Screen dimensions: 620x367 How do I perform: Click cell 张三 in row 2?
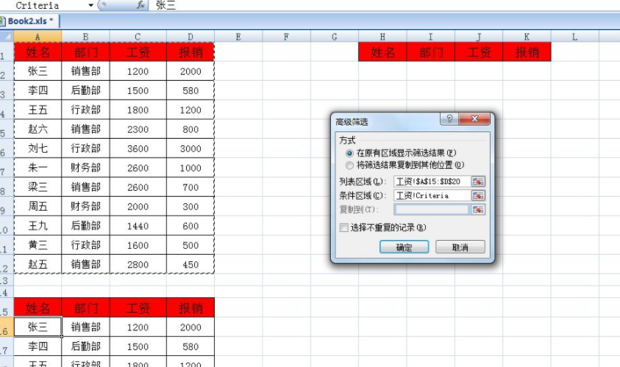click(38, 71)
